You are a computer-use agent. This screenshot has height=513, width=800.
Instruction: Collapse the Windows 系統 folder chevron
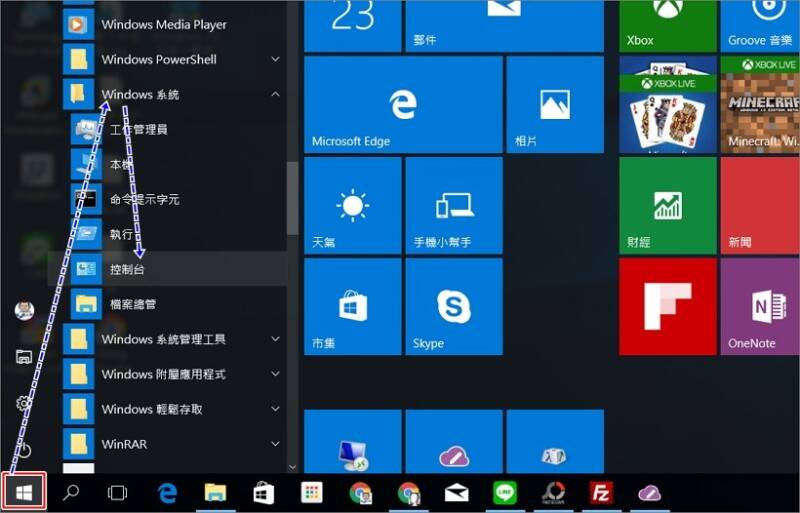tap(276, 94)
